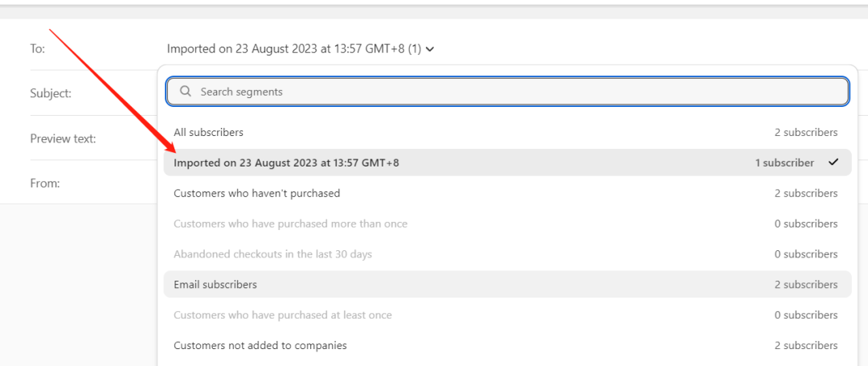
Task: Click the To: recipient text in header
Action: tap(294, 49)
